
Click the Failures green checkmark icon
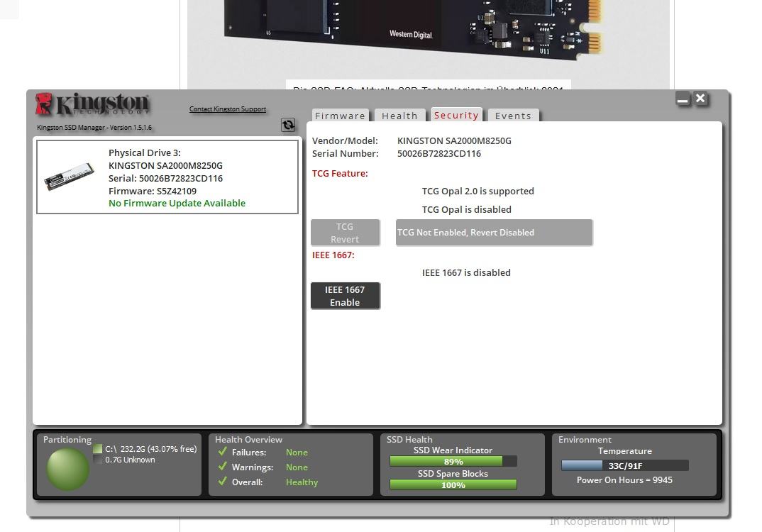tap(223, 451)
